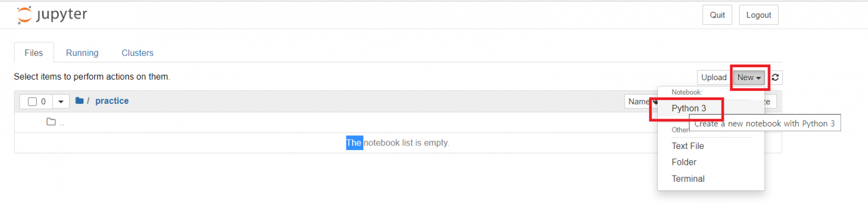Image resolution: width=868 pixels, height=206 pixels.
Task: Launch a Terminal from the New menu
Action: (688, 178)
